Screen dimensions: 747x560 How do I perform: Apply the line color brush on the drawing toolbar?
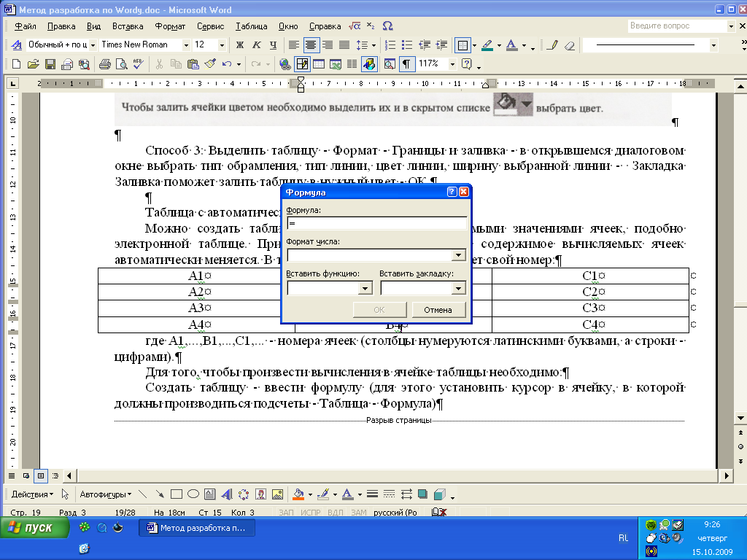[x=323, y=494]
